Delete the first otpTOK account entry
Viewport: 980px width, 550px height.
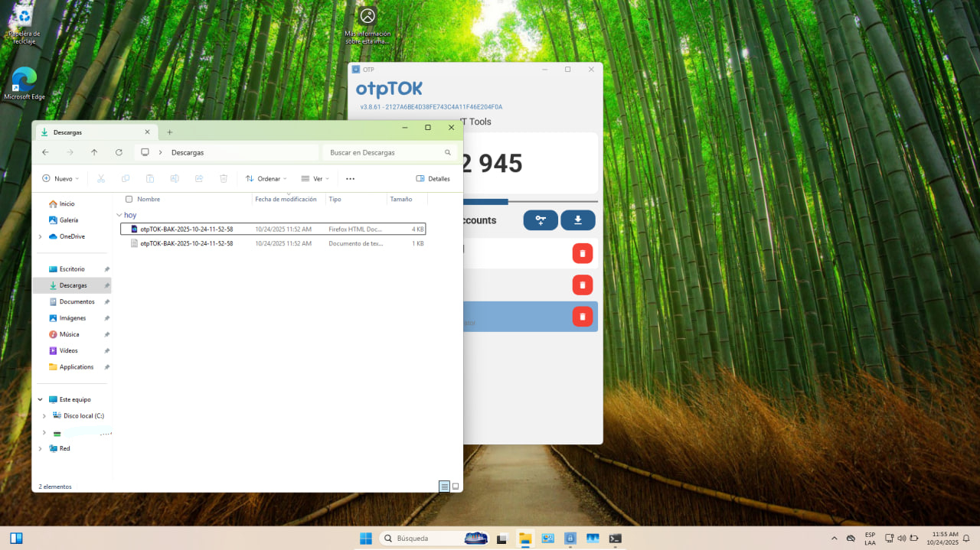coord(582,253)
